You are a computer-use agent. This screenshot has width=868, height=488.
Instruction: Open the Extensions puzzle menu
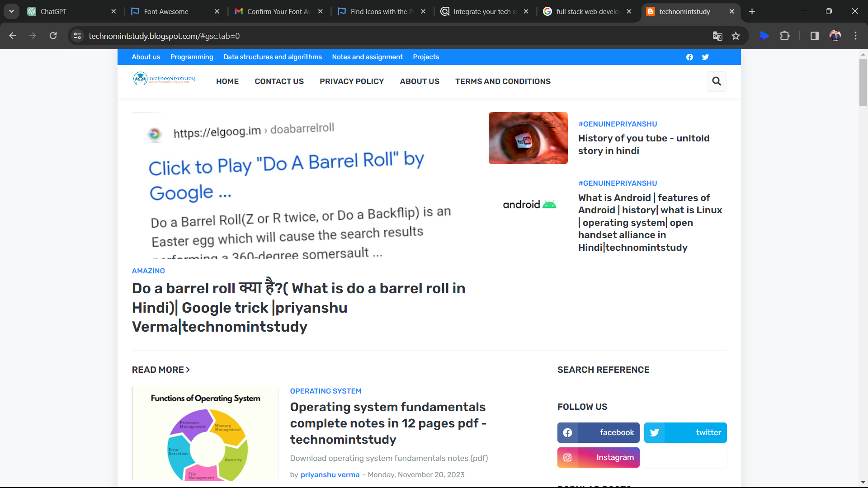(x=785, y=36)
